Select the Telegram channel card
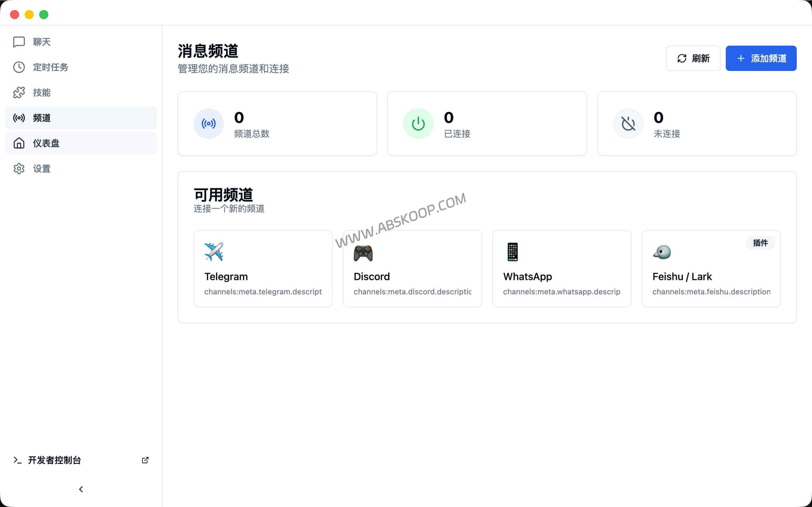Viewport: 812px width, 507px height. pyautogui.click(x=262, y=268)
